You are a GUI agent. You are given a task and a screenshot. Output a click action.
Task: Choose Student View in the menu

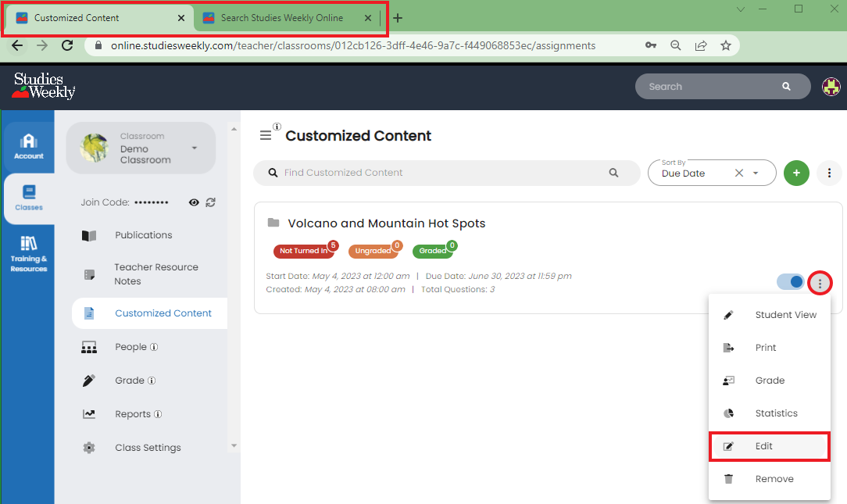pyautogui.click(x=768, y=315)
